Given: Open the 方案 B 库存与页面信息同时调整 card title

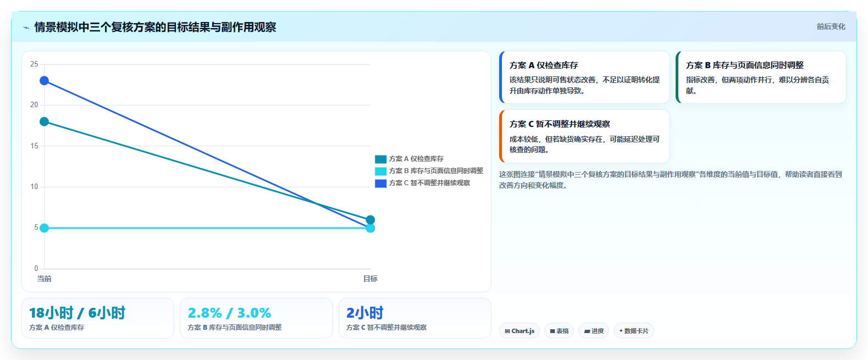Looking at the screenshot, I should [744, 65].
